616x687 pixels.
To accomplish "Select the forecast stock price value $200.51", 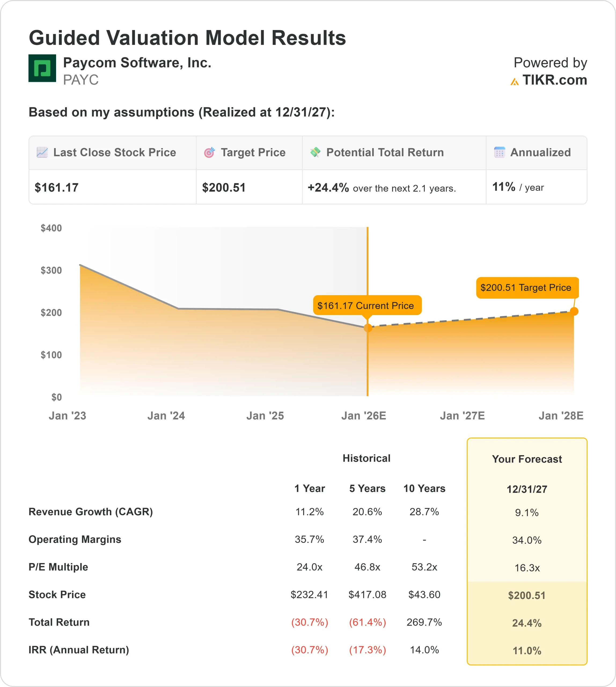I will point(527,595).
